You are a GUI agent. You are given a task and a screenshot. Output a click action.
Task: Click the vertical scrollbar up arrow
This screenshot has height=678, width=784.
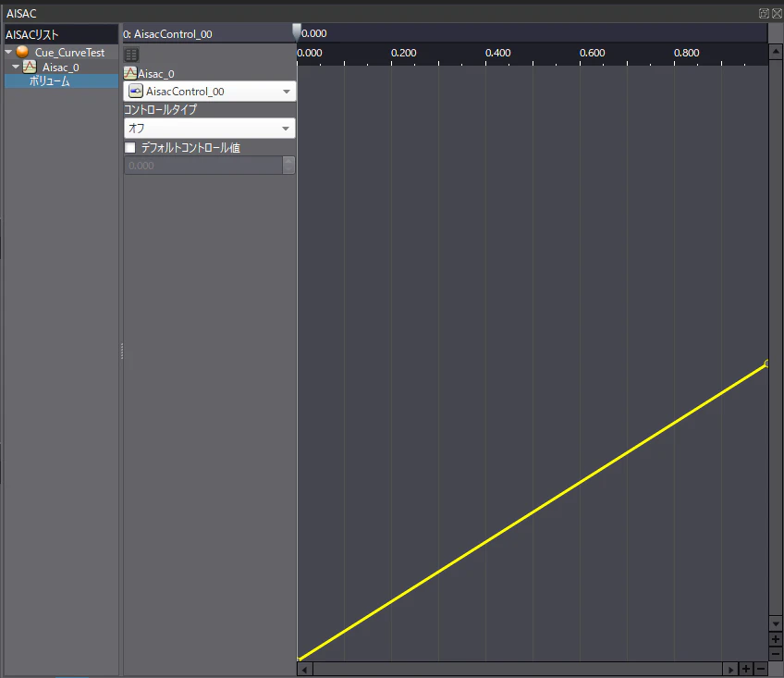tap(776, 52)
